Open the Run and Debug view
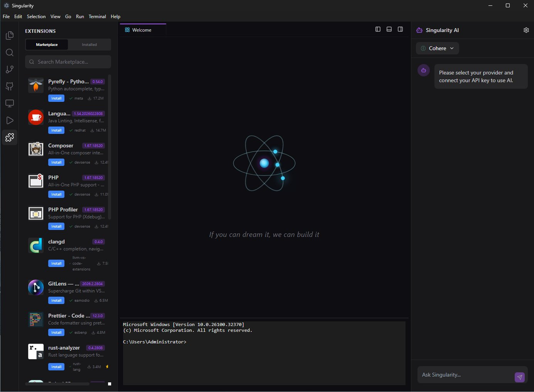 coord(9,120)
